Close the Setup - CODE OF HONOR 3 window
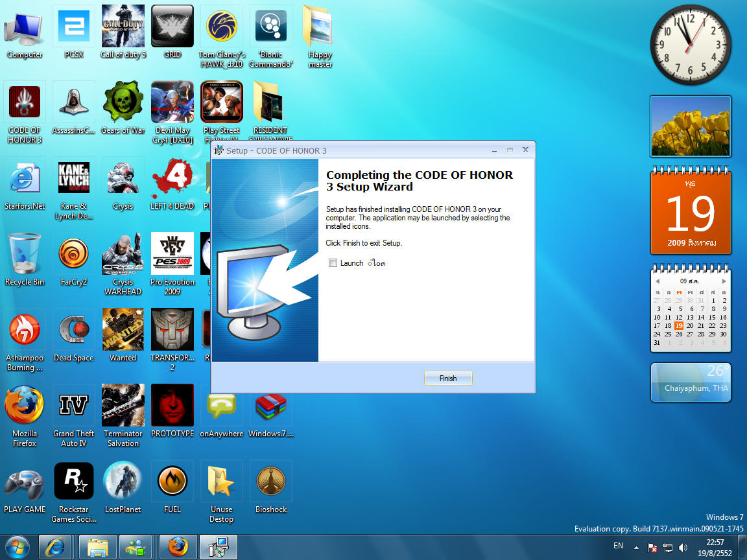747x560 pixels. coord(525,150)
